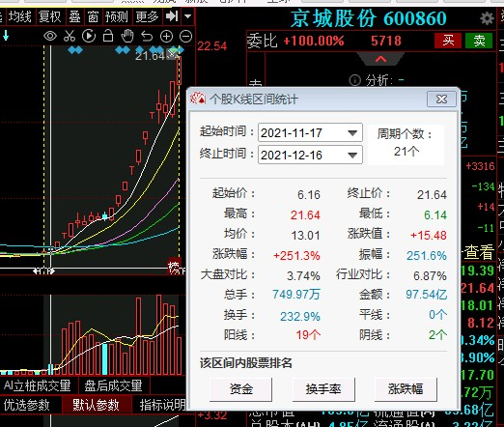Image resolution: width=504 pixels, height=427 pixels.
Task: Toggle the eye visibility icon in chart toolbar
Action: [x=50, y=36]
